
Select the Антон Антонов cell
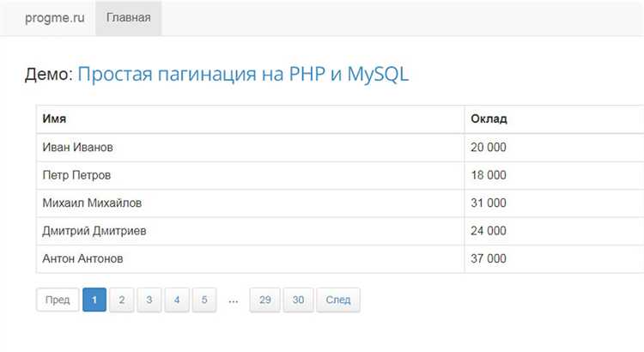250,258
